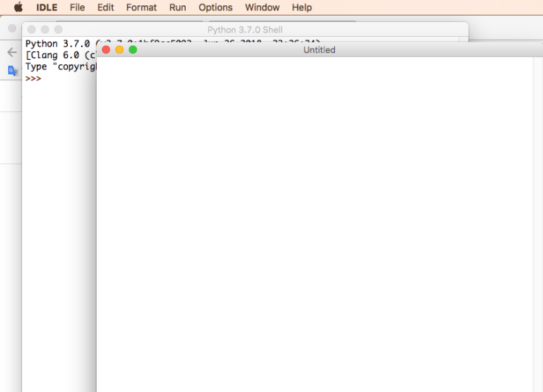Expand the Format menu

tap(141, 7)
